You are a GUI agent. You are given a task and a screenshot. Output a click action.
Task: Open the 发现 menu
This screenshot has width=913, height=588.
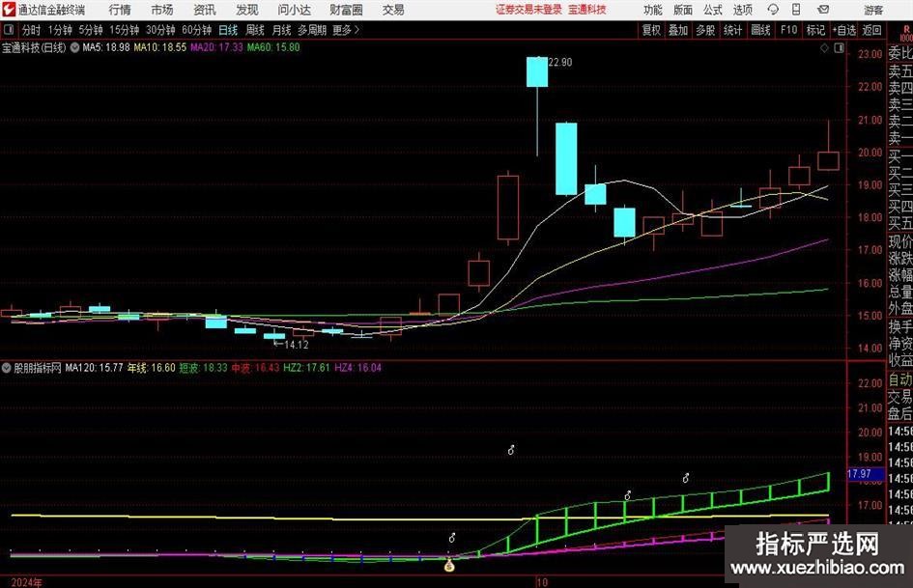[x=247, y=10]
